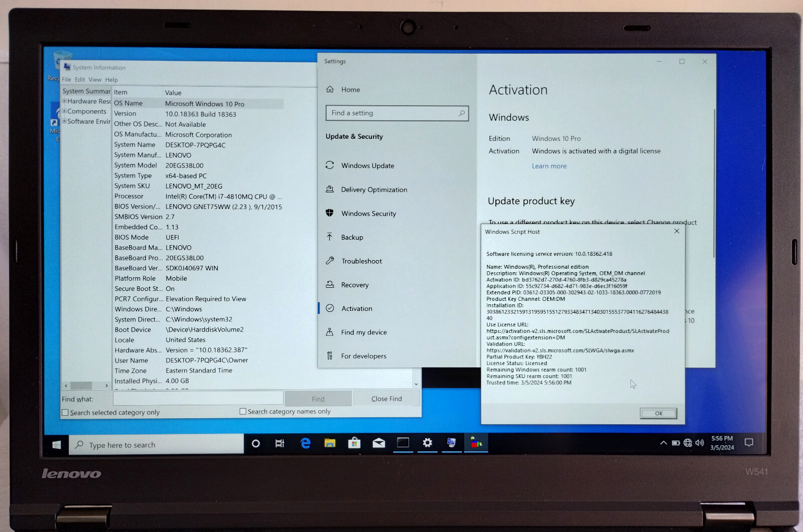Open the Troubleshoot settings page

coord(361,261)
